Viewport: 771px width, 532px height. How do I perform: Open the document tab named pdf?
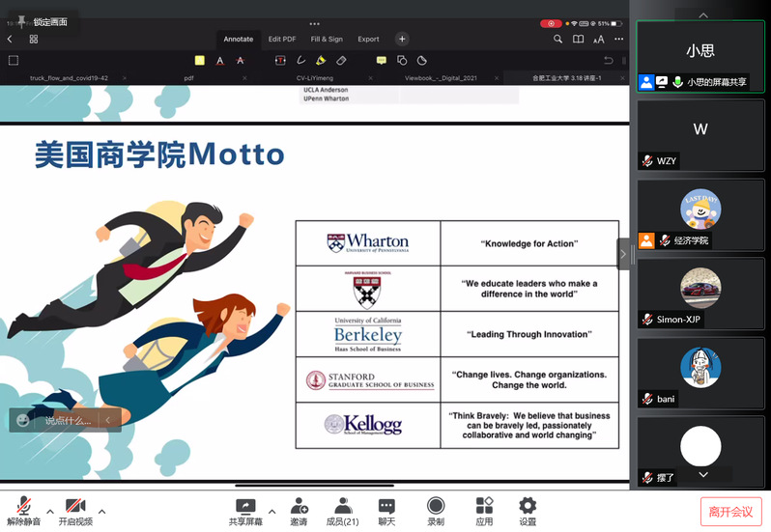coord(188,78)
